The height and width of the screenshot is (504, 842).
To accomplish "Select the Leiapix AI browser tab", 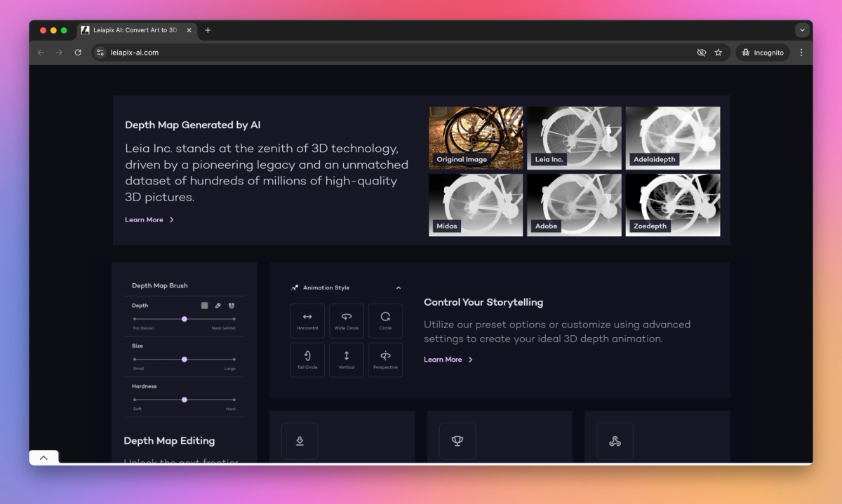I will (137, 30).
